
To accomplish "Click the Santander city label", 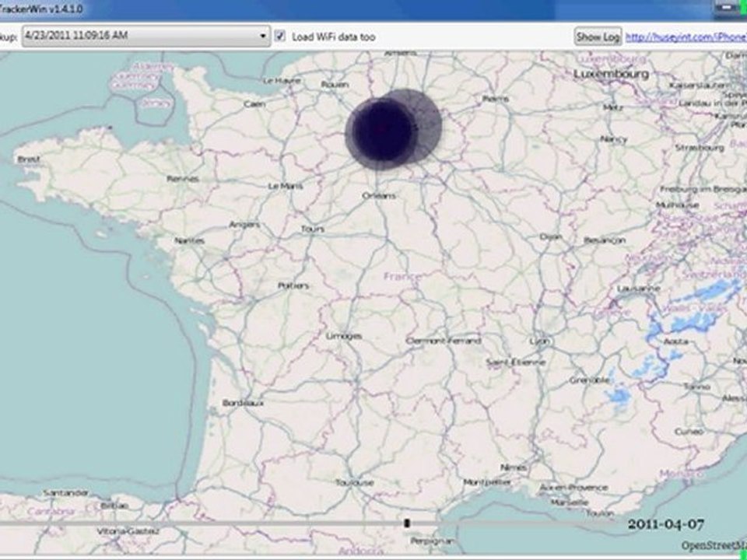I will coord(65,492).
